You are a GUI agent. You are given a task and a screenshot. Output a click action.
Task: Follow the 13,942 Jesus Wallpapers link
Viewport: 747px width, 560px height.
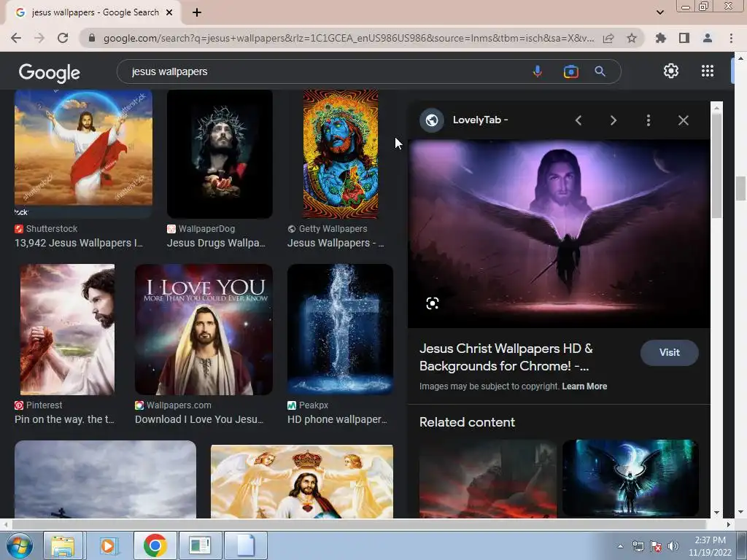pyautogui.click(x=79, y=243)
